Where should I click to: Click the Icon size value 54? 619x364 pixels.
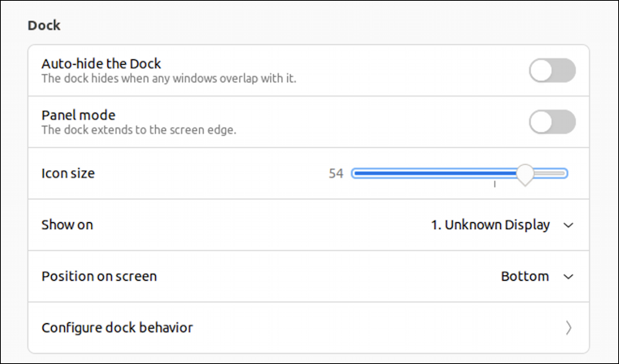coord(336,174)
